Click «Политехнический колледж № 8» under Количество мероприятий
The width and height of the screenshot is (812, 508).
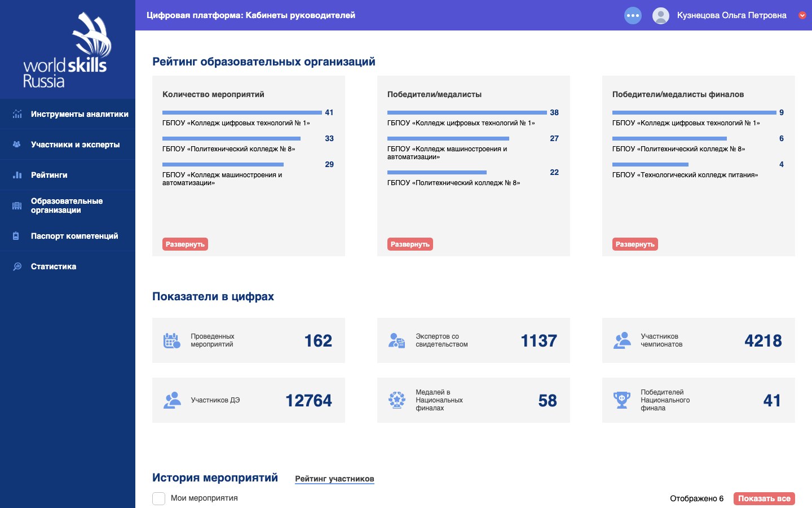pos(228,149)
